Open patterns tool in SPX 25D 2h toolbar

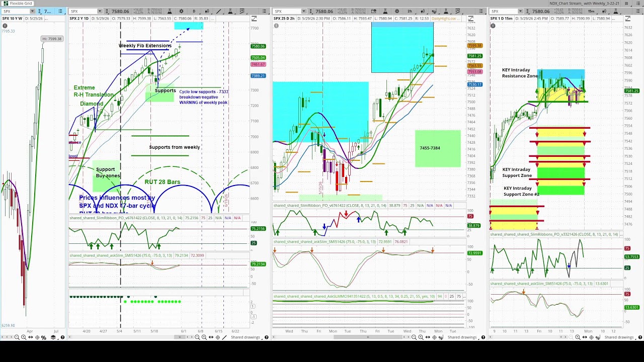(x=458, y=11)
